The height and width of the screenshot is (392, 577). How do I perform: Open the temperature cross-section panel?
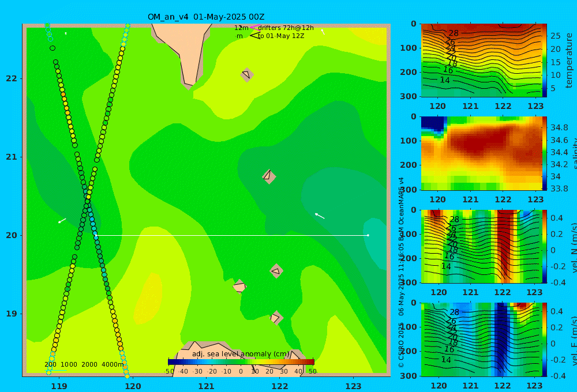[x=481, y=61]
